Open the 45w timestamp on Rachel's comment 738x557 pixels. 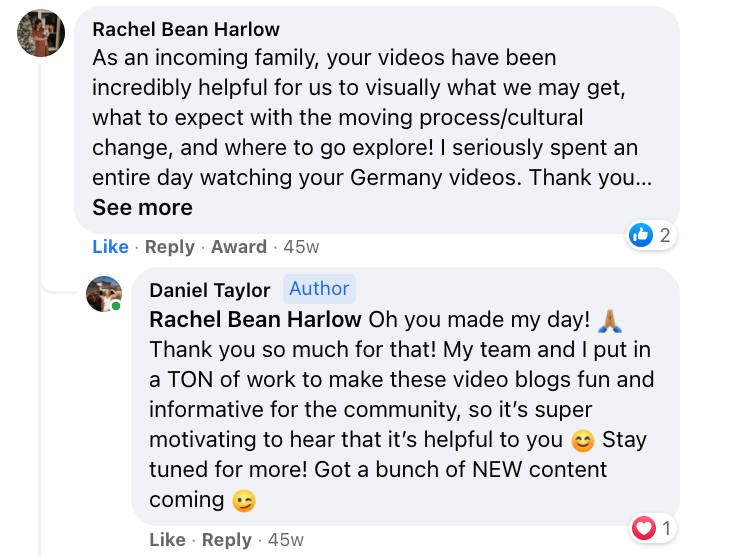point(300,247)
